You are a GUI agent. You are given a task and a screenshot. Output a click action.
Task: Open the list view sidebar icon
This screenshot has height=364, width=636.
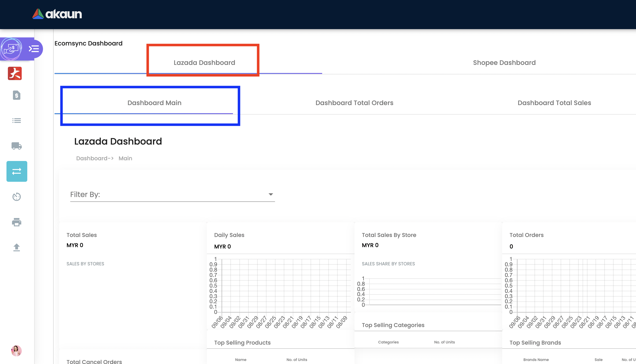(16, 121)
